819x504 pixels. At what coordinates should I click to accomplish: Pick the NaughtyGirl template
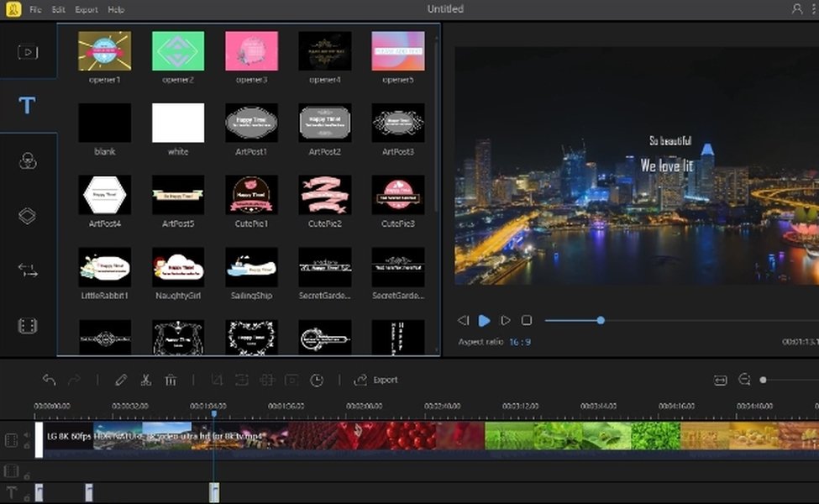coord(178,267)
